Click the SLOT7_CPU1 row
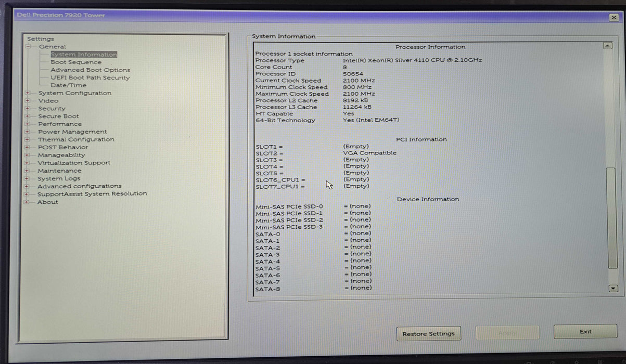The width and height of the screenshot is (626, 364). (312, 186)
